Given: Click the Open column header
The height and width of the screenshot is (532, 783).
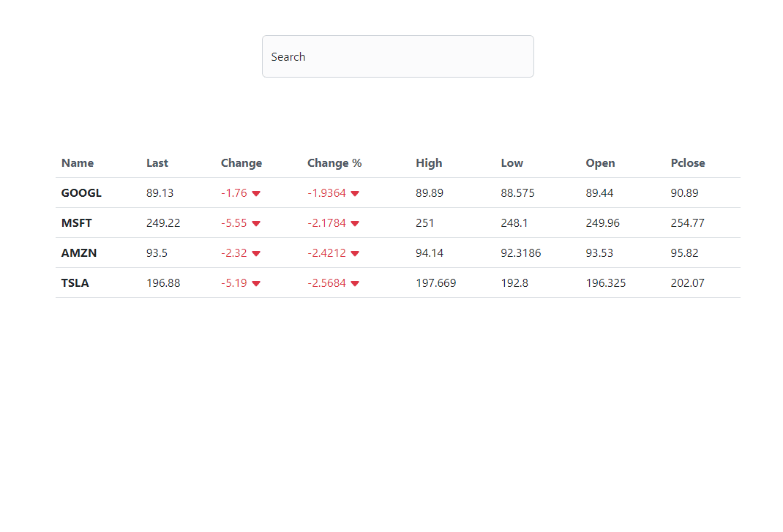Looking at the screenshot, I should [x=600, y=163].
